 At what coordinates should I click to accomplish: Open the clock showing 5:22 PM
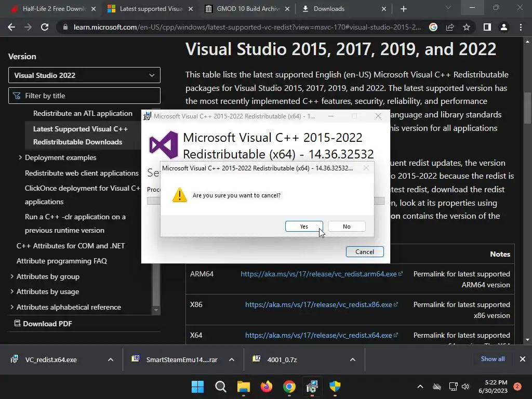tap(493, 387)
